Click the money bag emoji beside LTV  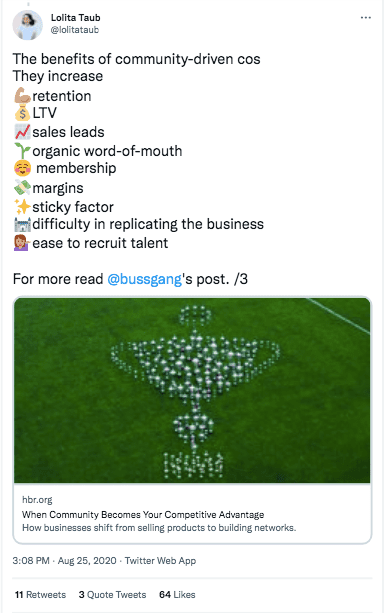pos(22,113)
